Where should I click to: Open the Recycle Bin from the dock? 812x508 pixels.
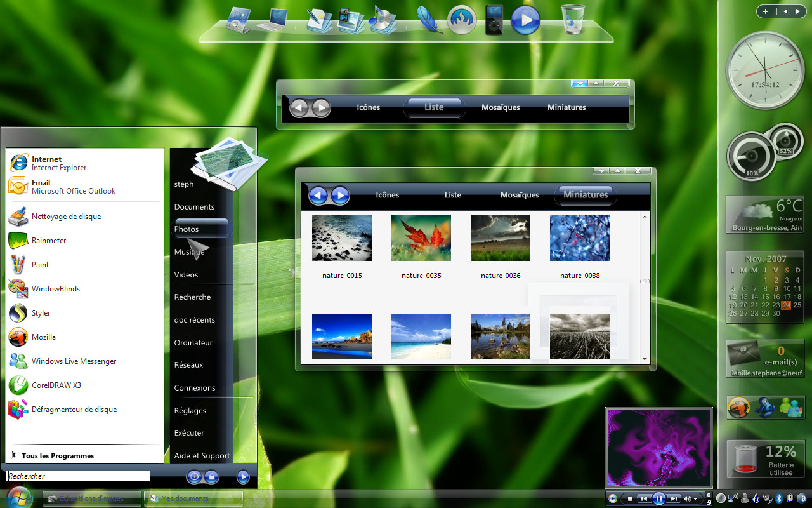click(x=572, y=21)
